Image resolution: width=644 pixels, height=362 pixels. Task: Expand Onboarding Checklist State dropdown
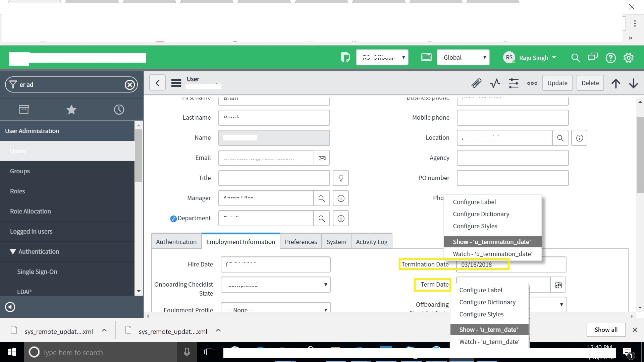(x=275, y=285)
